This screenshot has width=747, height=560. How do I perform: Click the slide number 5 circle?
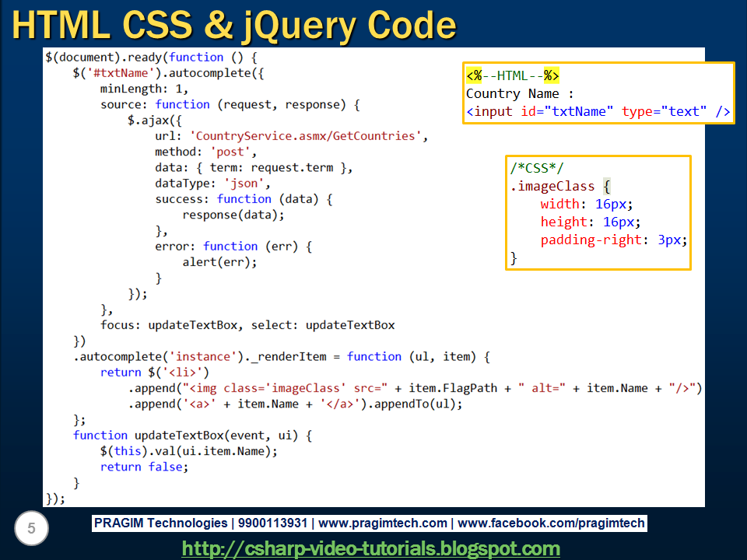point(30,528)
